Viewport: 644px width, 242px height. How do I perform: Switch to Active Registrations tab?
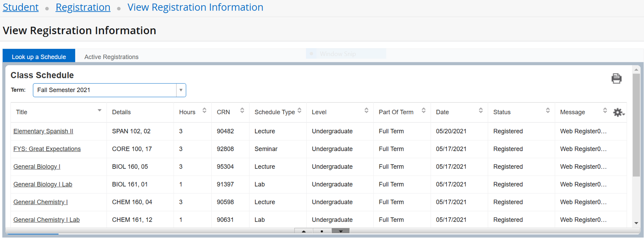(111, 57)
